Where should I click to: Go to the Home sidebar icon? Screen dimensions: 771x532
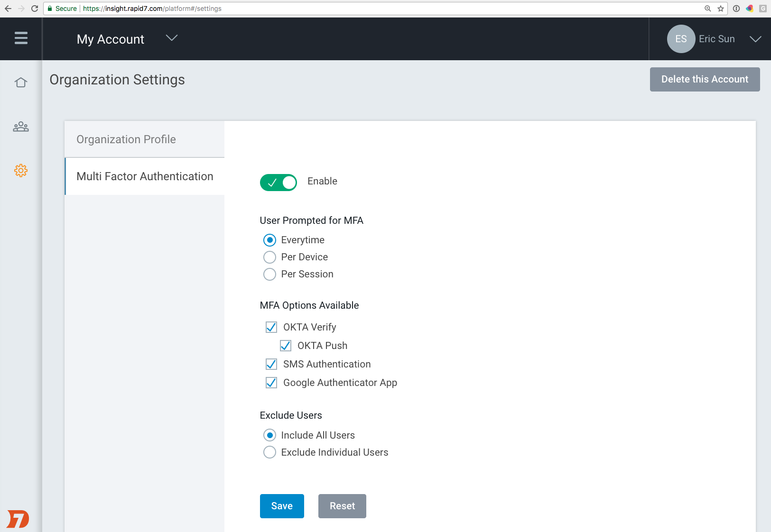21,83
